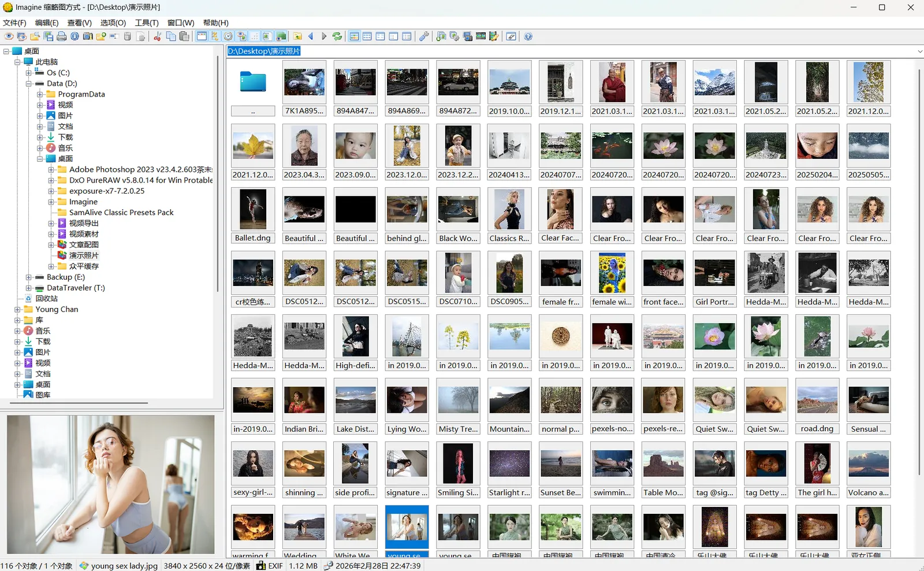Select the 演示照片 folder in the tree
The width and height of the screenshot is (924, 571).
[x=84, y=255]
